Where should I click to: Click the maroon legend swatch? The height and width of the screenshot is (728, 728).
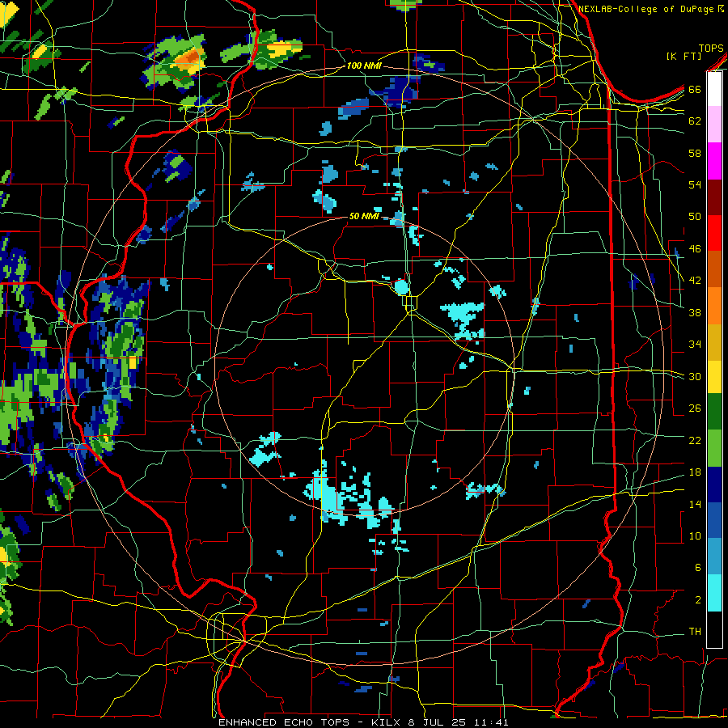(x=714, y=197)
